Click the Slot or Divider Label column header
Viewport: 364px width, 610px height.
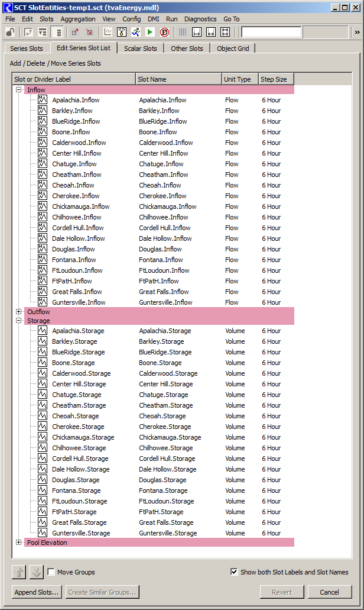click(74, 79)
